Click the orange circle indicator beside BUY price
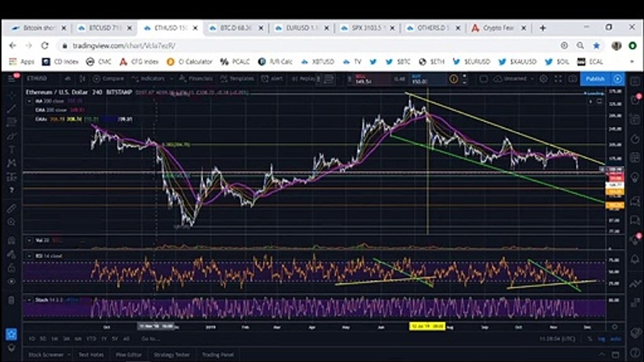This screenshot has height=362, width=644. [x=453, y=79]
